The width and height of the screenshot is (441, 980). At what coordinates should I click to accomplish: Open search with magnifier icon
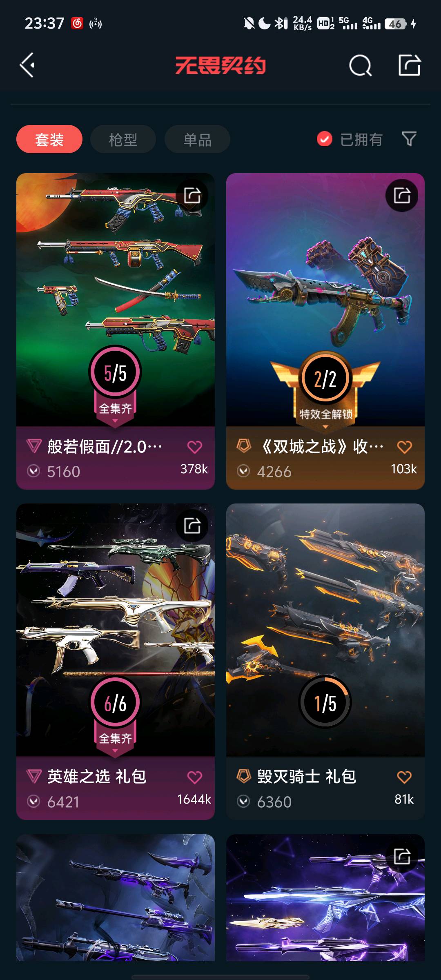[360, 65]
